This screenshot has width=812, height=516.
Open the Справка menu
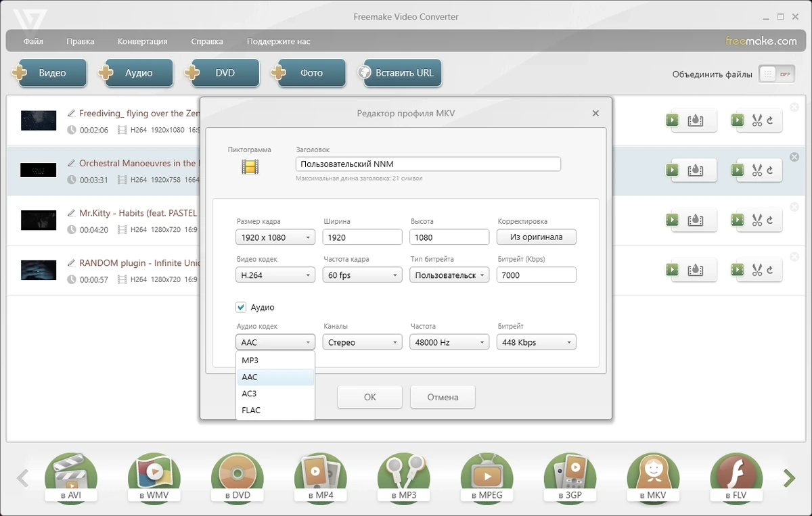click(x=207, y=41)
